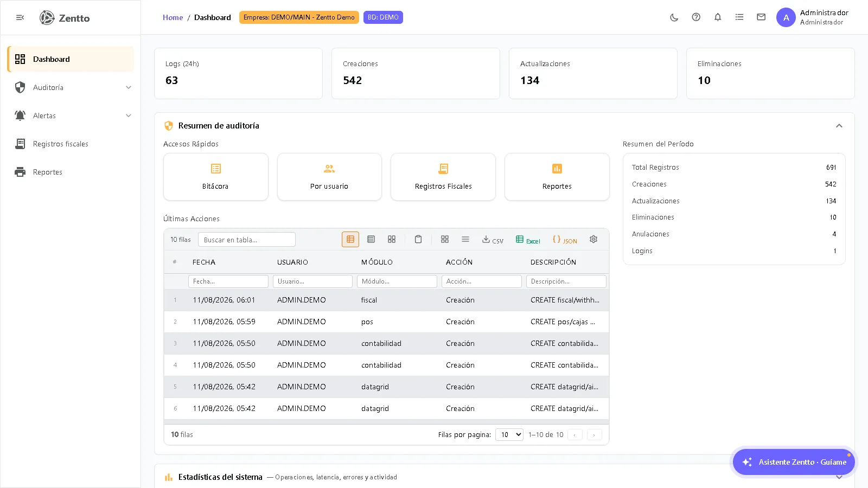
Task: Open Asistente Zentto · Guíame
Action: pos(794,462)
